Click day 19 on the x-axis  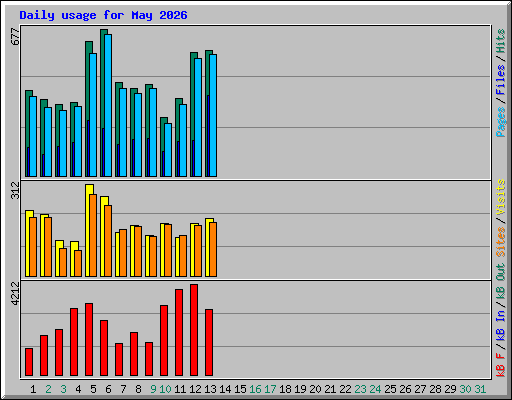(300, 389)
